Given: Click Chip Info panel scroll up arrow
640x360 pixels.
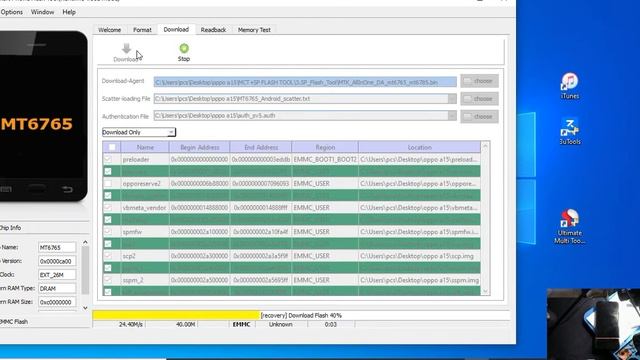Looking at the screenshot, I should [85, 242].
